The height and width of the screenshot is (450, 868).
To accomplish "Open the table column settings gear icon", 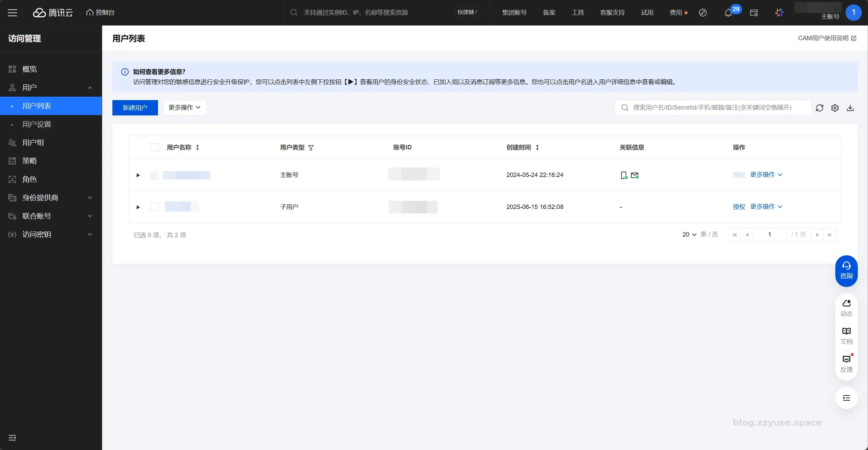I will tap(835, 108).
